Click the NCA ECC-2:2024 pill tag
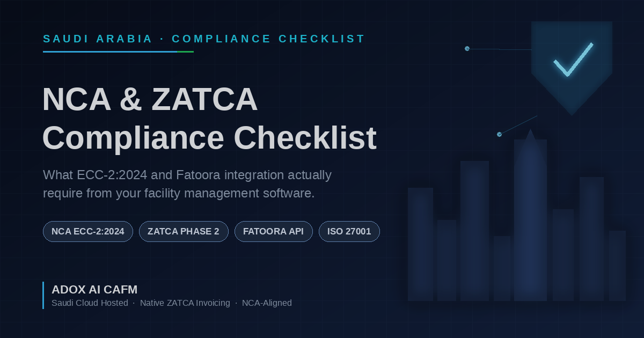644x338 pixels. (x=88, y=231)
